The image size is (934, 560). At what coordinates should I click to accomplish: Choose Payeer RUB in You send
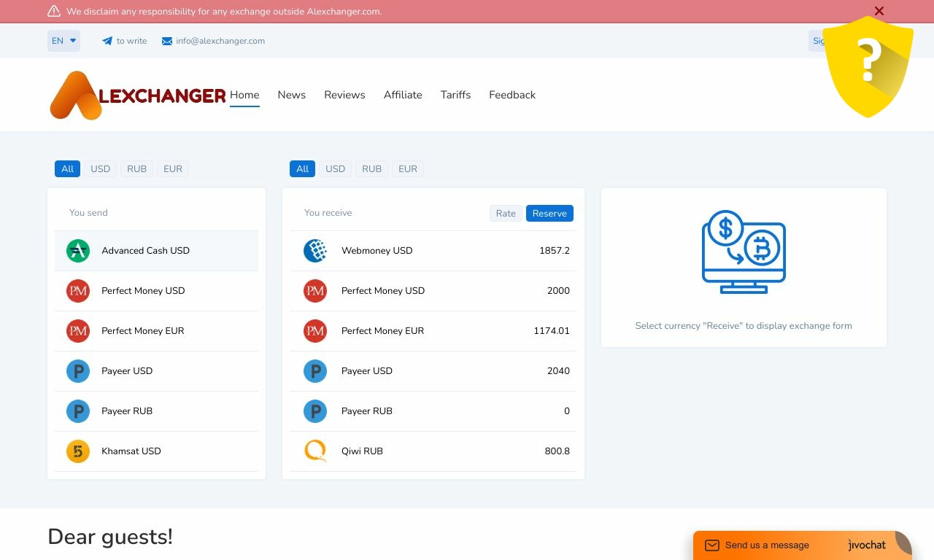[156, 411]
